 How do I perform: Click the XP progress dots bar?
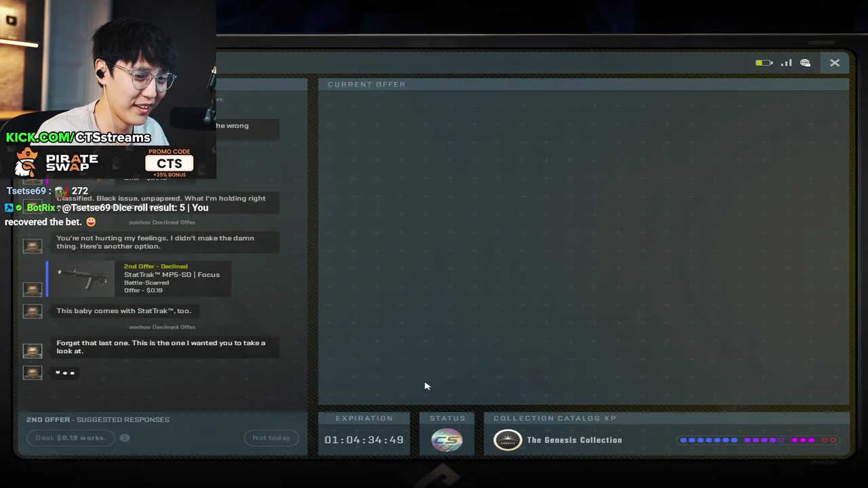pyautogui.click(x=758, y=440)
